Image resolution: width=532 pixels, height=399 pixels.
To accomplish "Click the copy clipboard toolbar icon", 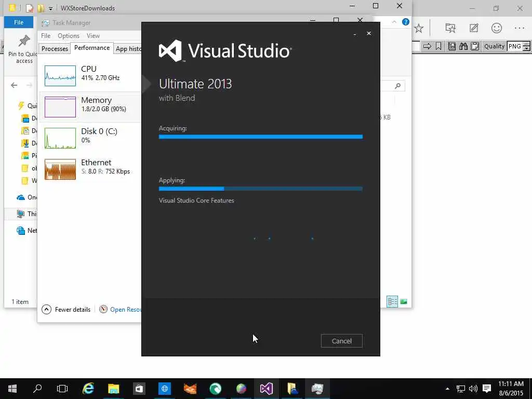I will click(475, 46).
